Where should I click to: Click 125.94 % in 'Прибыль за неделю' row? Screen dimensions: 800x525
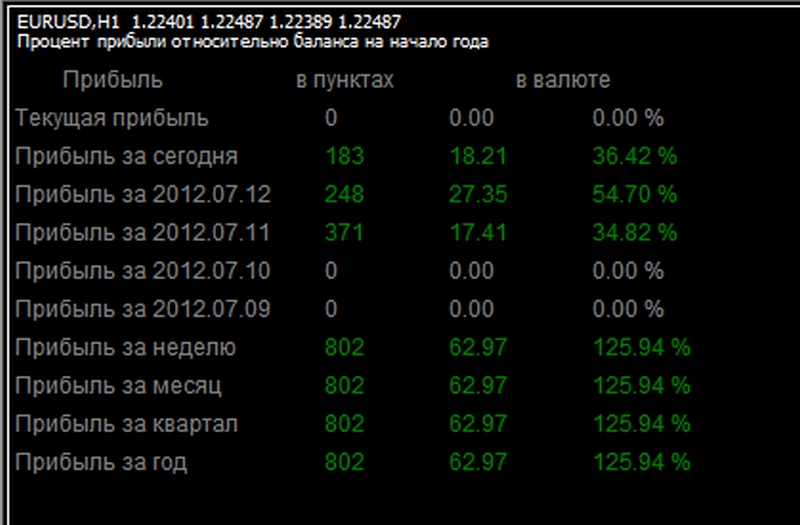point(642,347)
